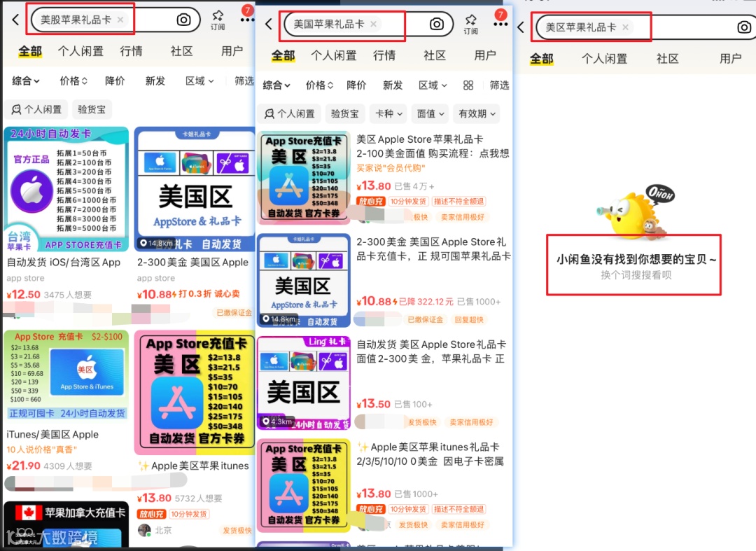Open iTunes/美国区 Apple listing title
Screen dimensions: 756x551
[x=52, y=434]
